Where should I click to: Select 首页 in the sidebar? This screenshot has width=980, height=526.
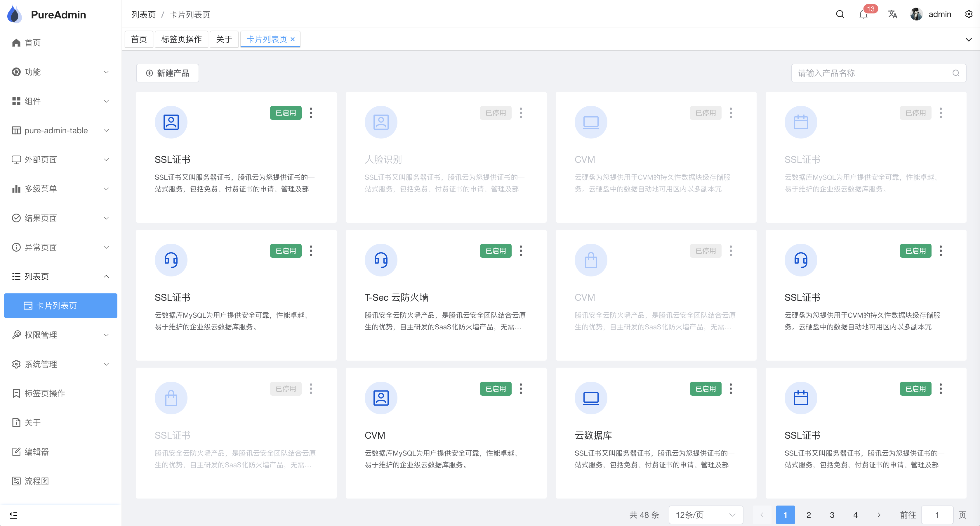pos(33,43)
